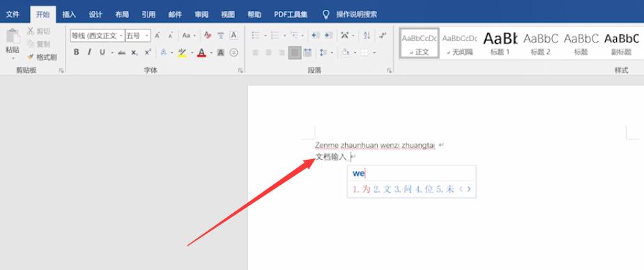The image size is (644, 270).
Task: Toggle Italic formatting
Action: (x=89, y=52)
